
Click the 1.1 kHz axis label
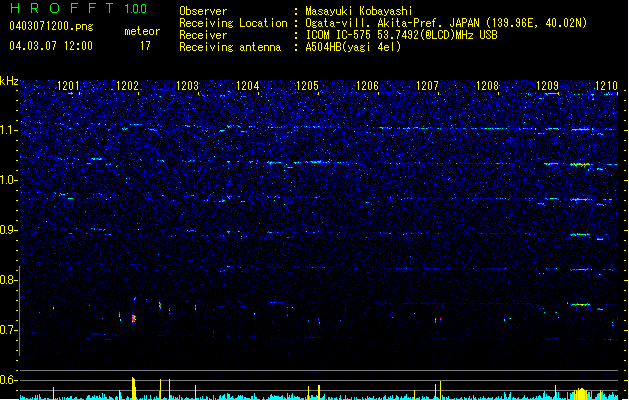click(x=7, y=130)
